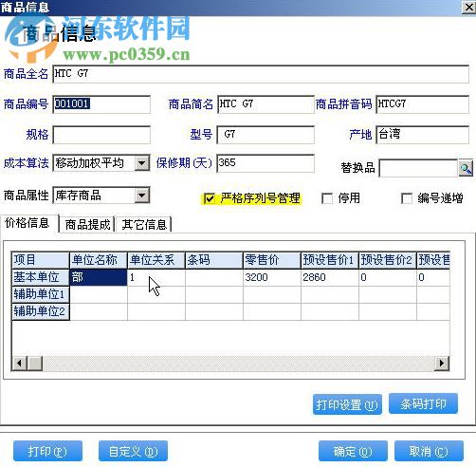Screen dimensions: 476x467
Task: Click the 保修期(天) field showing 365
Action: [x=265, y=163]
